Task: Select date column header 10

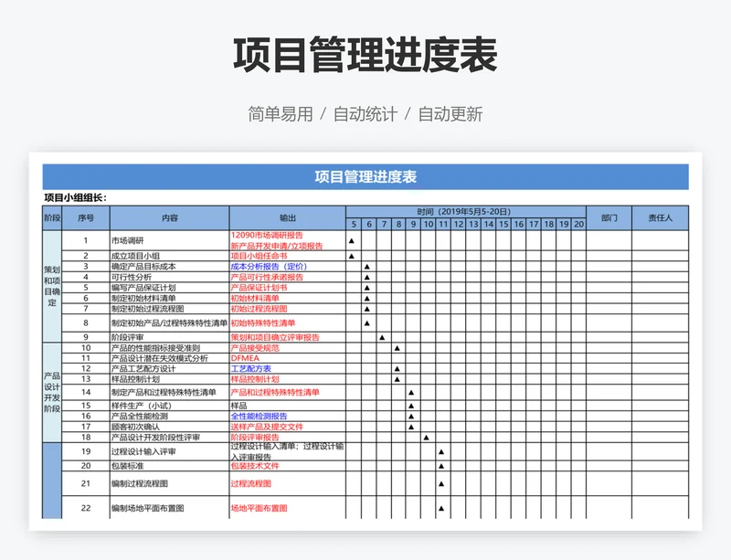Action: click(428, 225)
